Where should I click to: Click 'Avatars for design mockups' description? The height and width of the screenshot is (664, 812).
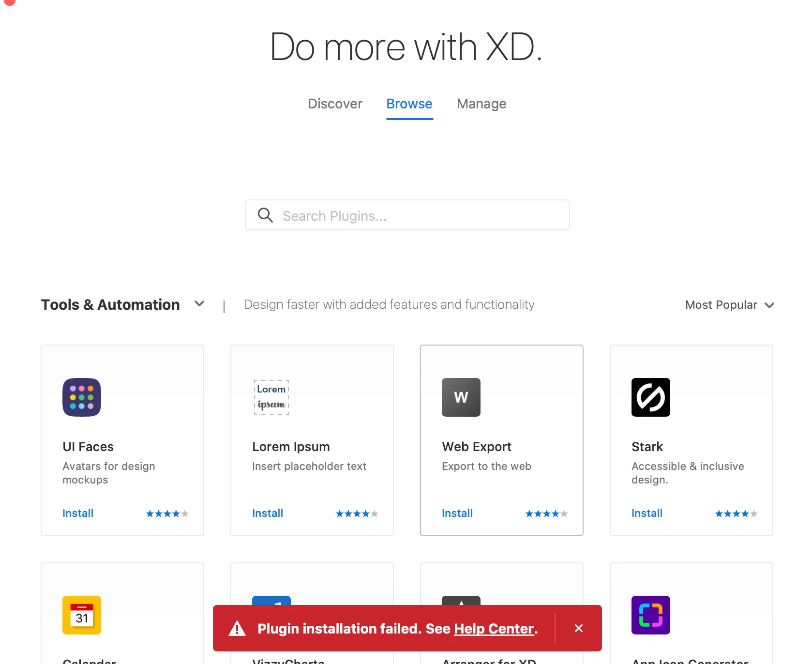[x=109, y=473]
